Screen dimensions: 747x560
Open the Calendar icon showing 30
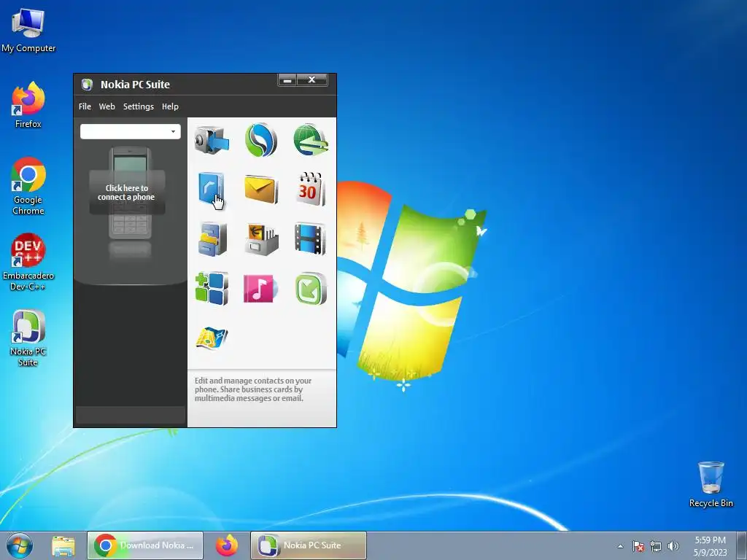(311, 189)
